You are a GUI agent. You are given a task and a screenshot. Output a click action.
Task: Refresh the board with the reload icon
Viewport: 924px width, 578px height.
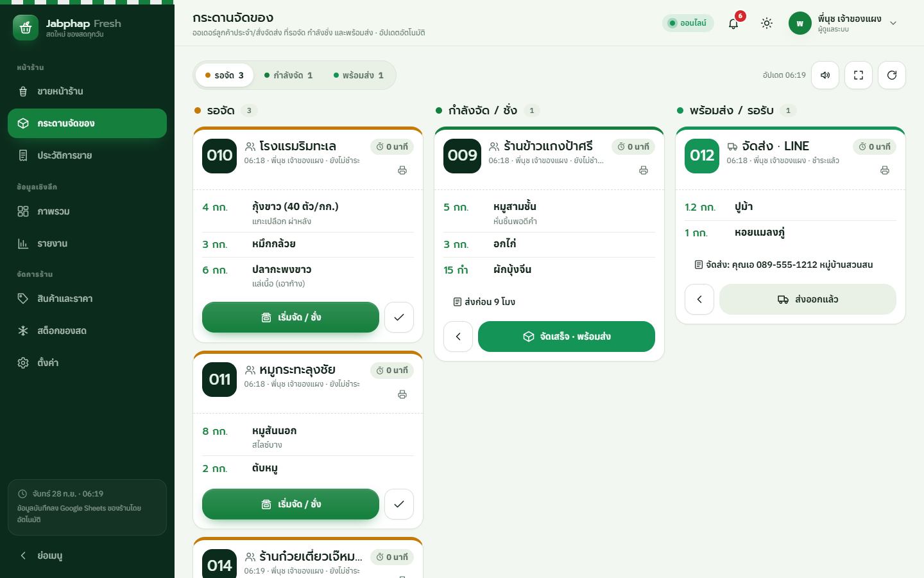[x=892, y=75]
